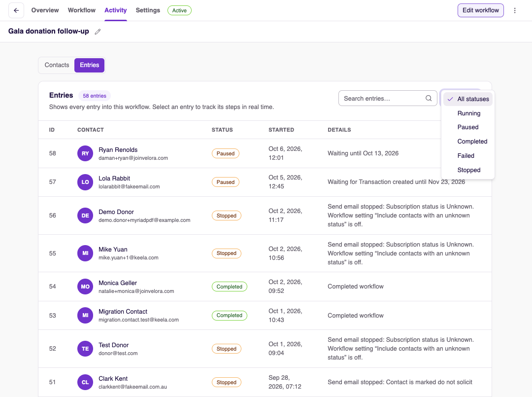Click the CONTACT column header
The width and height of the screenshot is (532, 397).
(91, 130)
